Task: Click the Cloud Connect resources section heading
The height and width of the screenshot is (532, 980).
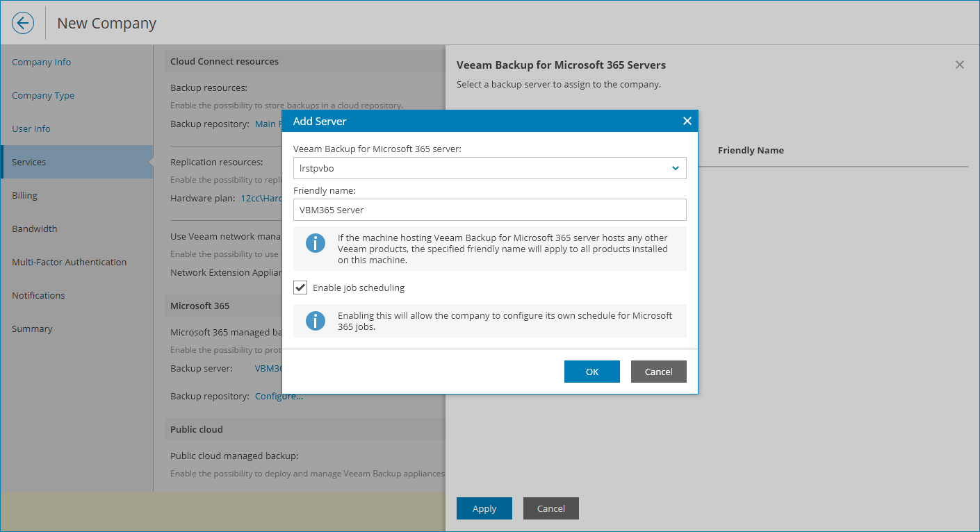Action: 224,61
